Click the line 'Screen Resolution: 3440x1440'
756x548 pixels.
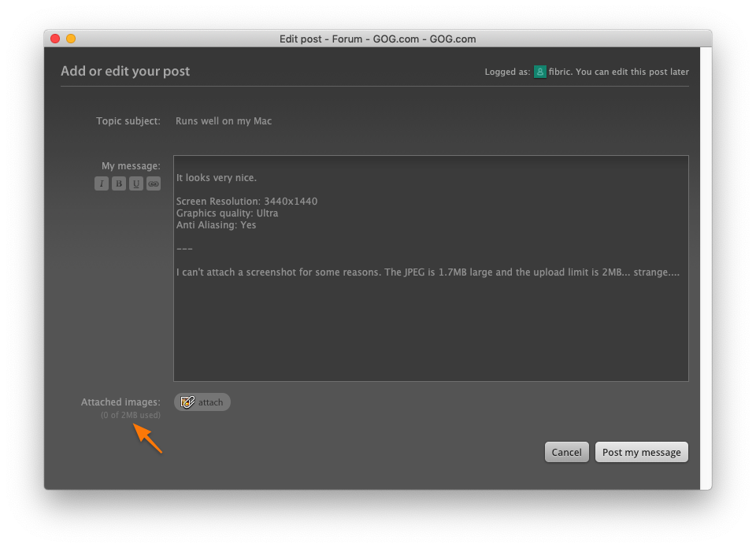(x=246, y=202)
